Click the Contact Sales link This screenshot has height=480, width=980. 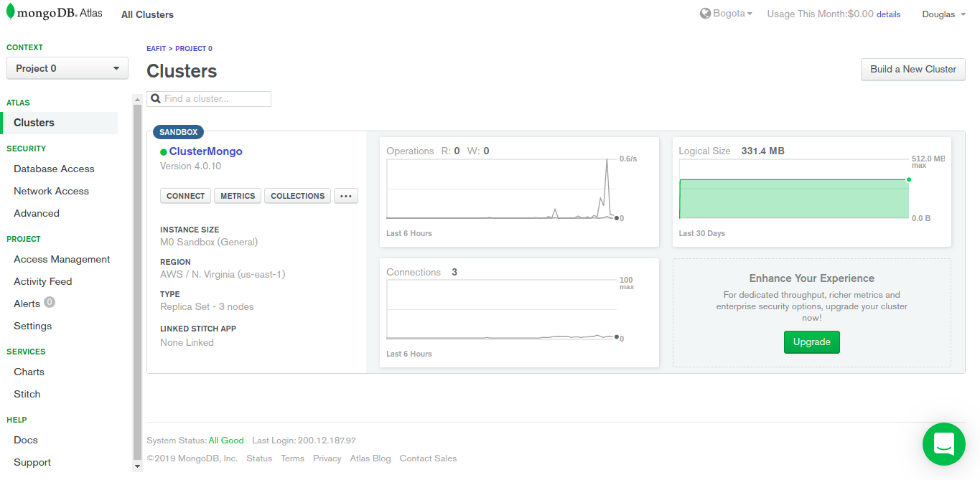pyautogui.click(x=428, y=458)
